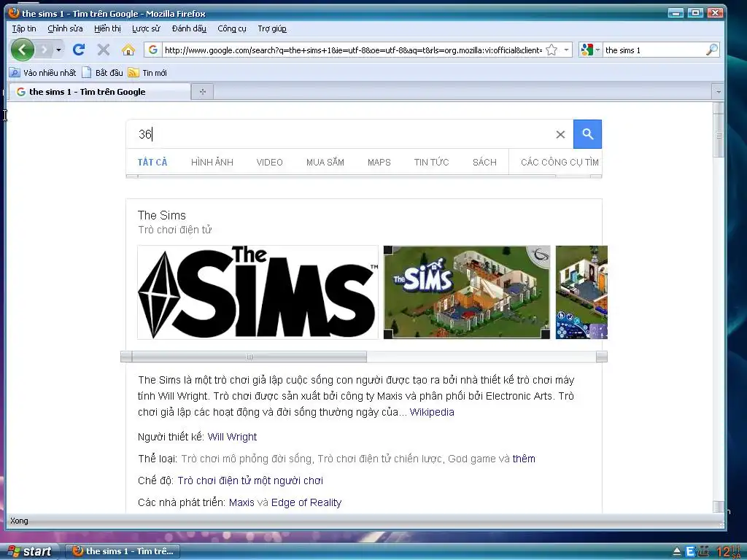
Task: Open the Lược sử menu
Action: [x=146, y=28]
